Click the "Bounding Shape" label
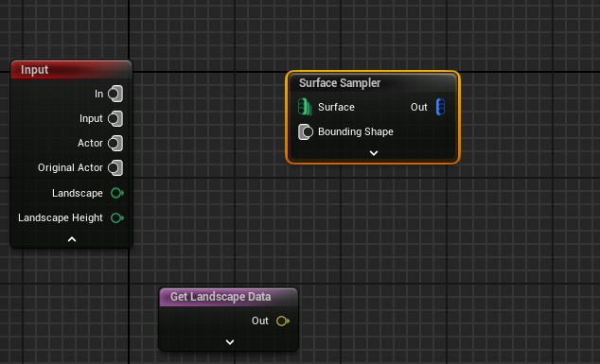 pyautogui.click(x=356, y=131)
